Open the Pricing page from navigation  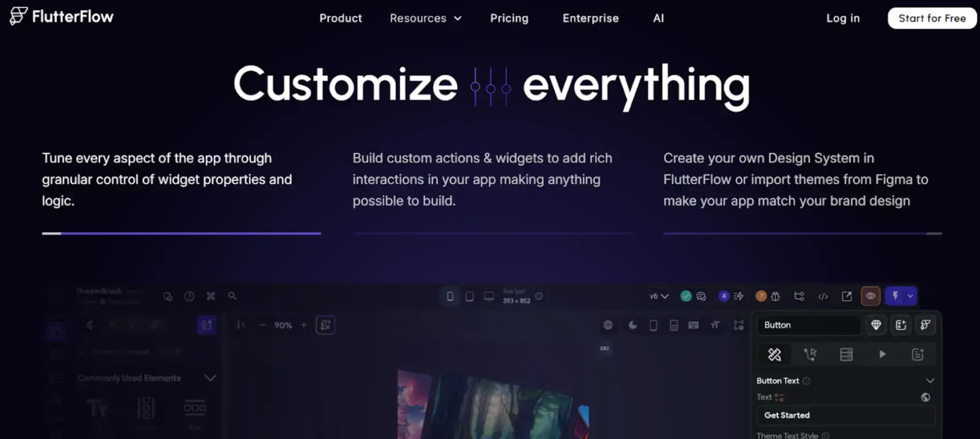click(x=509, y=19)
